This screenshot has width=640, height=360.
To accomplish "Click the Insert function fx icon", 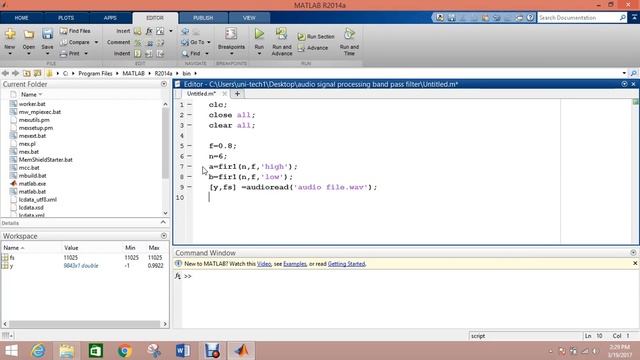I will [149, 31].
